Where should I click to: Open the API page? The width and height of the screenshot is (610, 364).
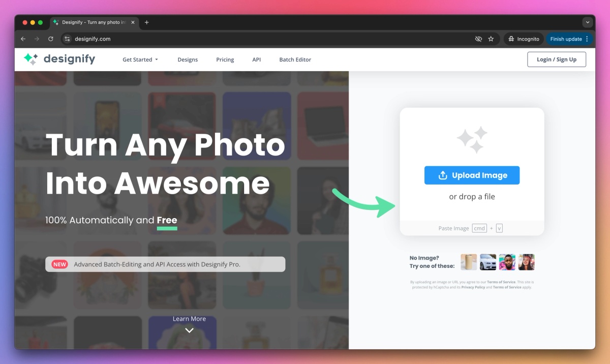(x=257, y=59)
